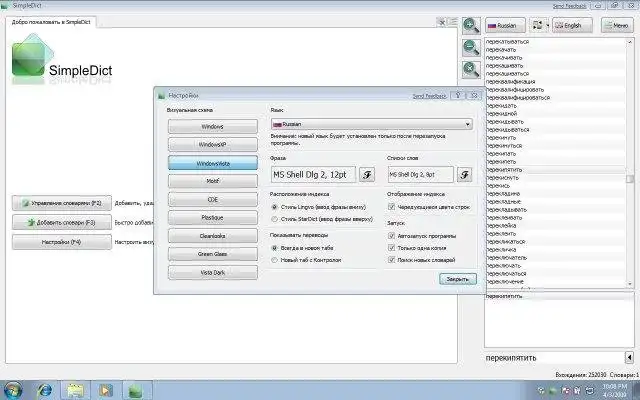Open dropdown arrow beside the swap languages icon

click(548, 25)
